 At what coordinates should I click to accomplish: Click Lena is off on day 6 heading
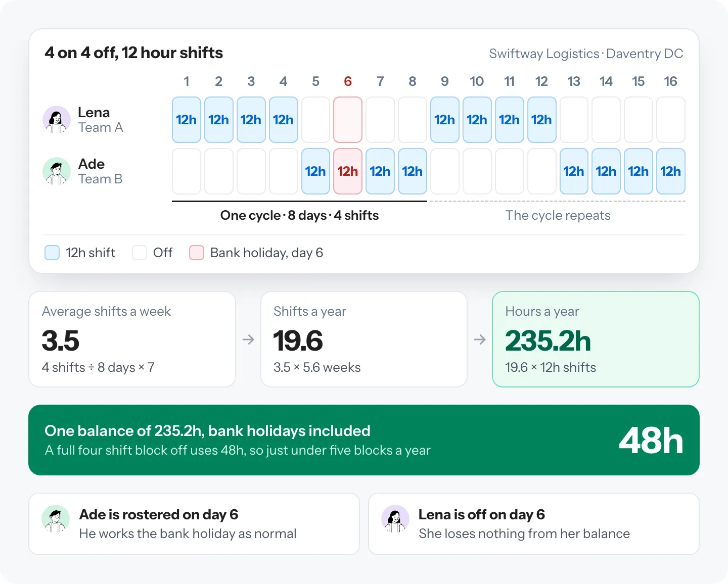click(x=482, y=514)
